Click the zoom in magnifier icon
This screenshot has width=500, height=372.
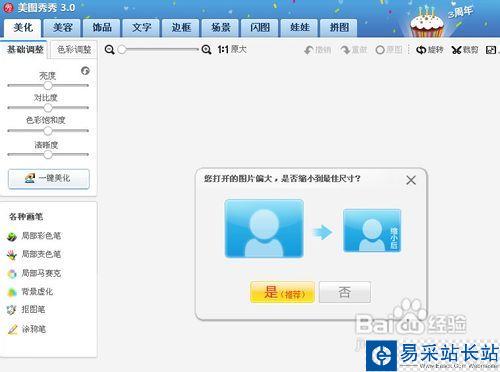tap(206, 50)
